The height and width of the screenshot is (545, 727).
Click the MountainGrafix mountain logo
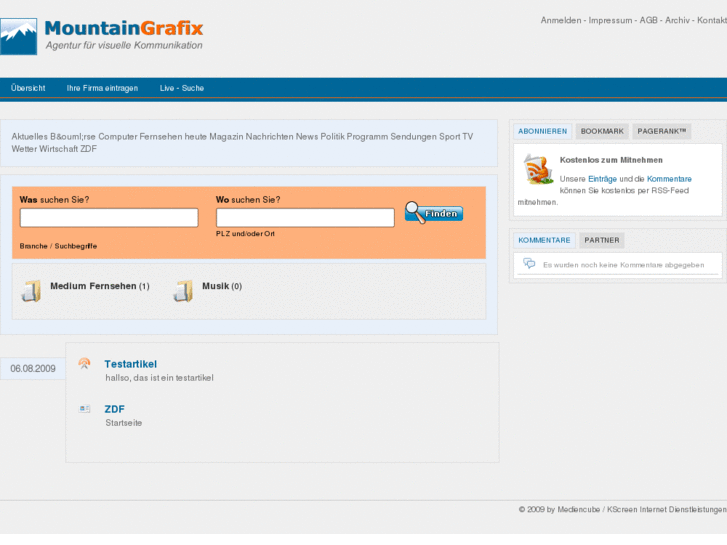click(20, 37)
